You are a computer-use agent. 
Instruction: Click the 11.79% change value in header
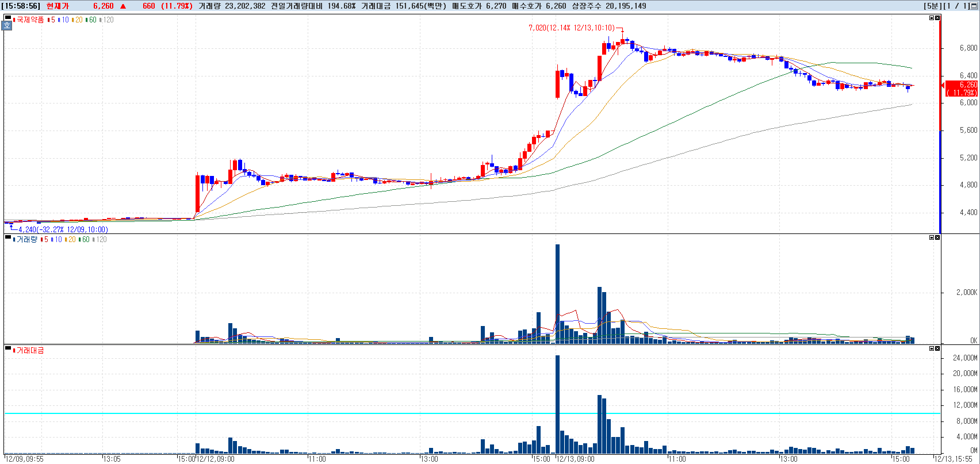pyautogui.click(x=177, y=6)
